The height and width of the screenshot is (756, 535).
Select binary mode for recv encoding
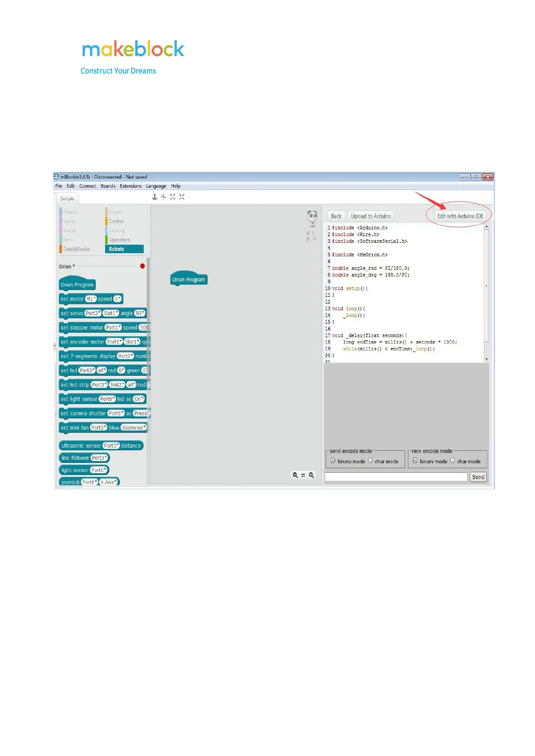click(415, 461)
